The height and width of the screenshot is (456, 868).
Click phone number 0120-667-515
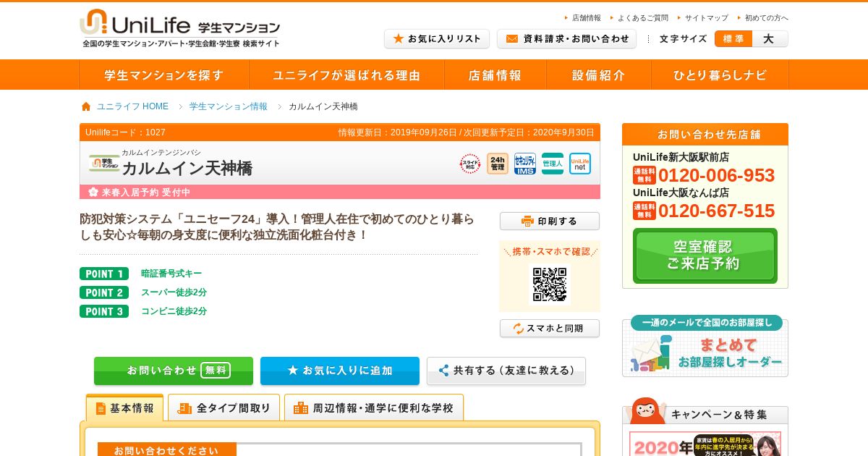coord(716,211)
